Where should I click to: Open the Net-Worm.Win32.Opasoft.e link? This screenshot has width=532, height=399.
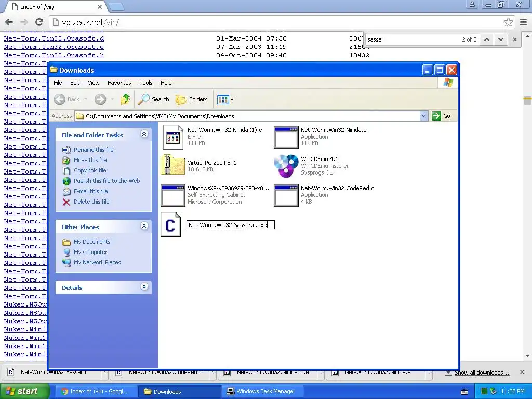54,47
